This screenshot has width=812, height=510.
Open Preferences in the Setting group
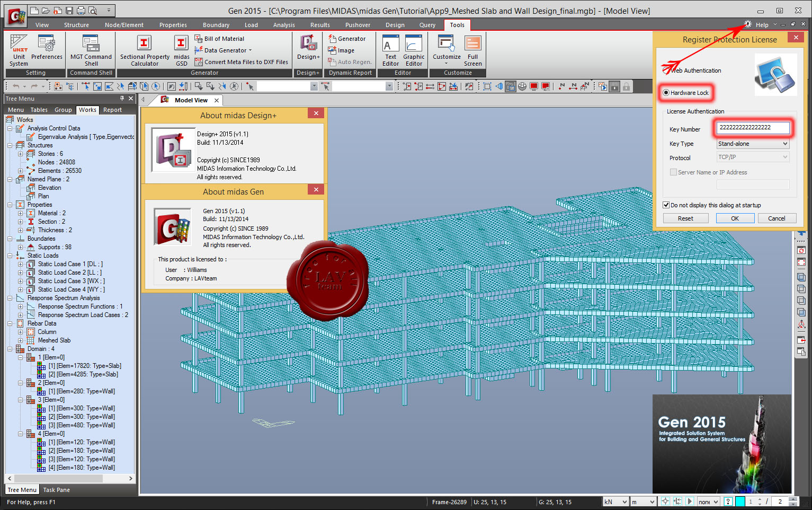(47, 48)
